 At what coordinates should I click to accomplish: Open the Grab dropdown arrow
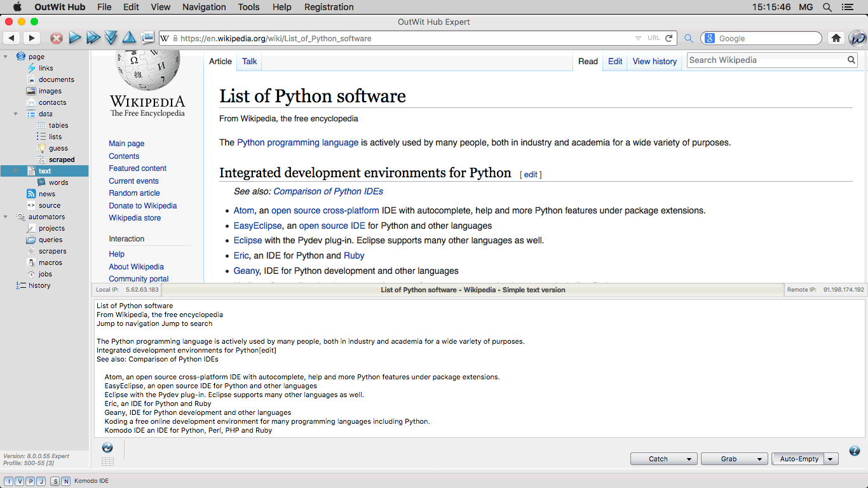759,459
